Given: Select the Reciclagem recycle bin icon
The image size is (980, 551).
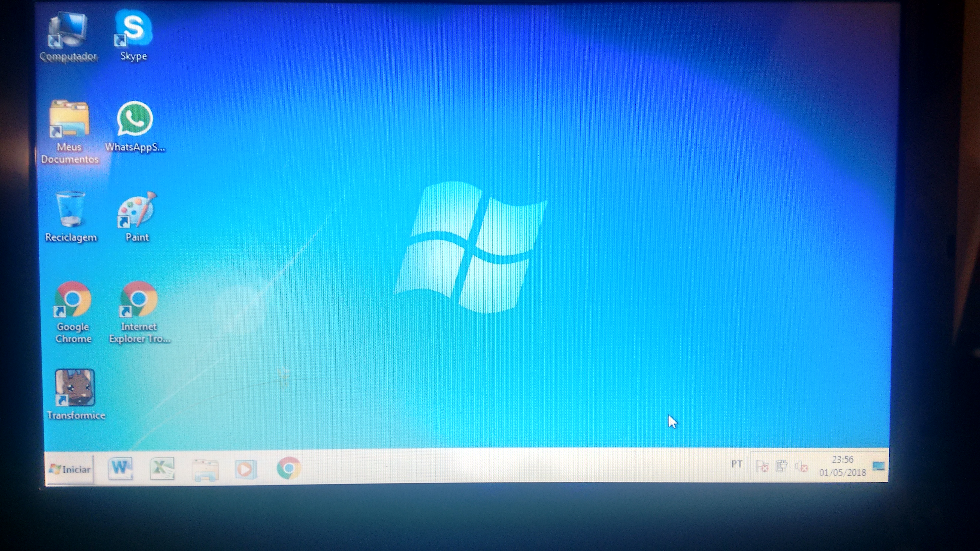Looking at the screenshot, I should pos(71,217).
